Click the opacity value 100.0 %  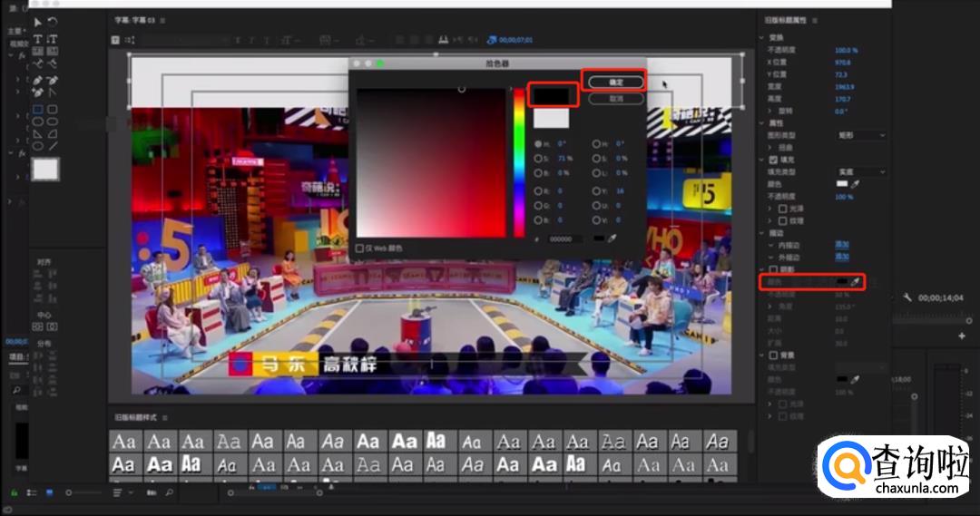[x=847, y=50]
